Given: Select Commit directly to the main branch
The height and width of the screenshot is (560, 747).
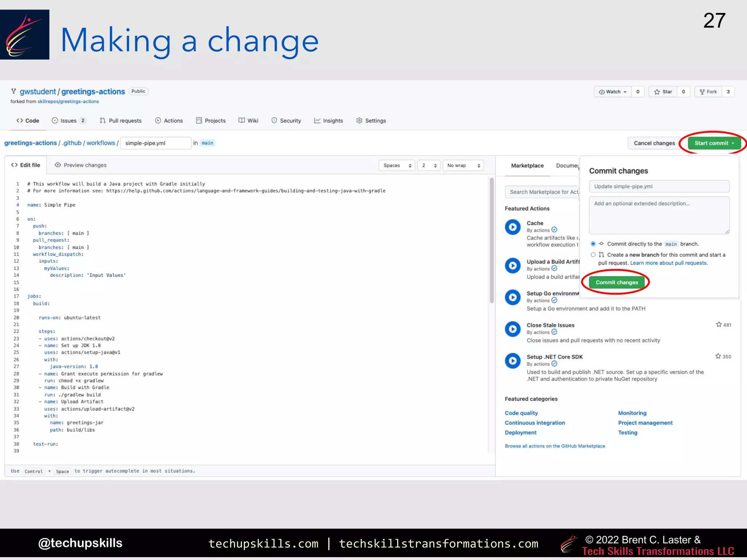Looking at the screenshot, I should pyautogui.click(x=593, y=244).
